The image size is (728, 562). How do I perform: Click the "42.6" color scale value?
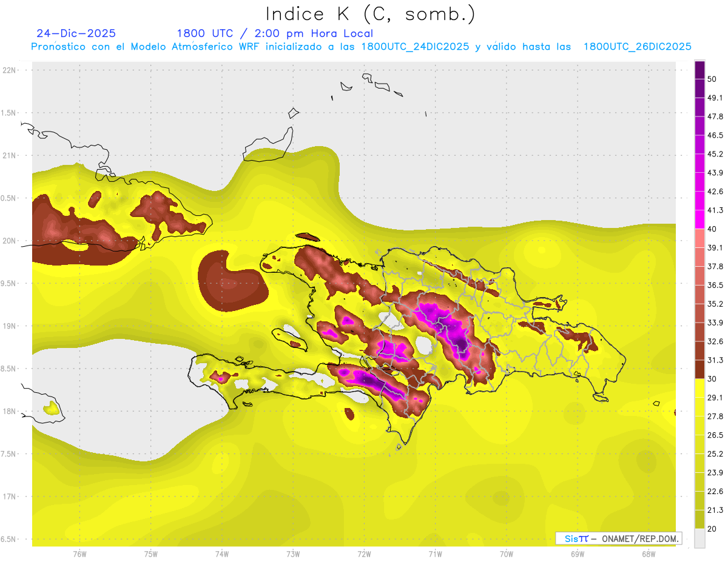click(x=715, y=192)
